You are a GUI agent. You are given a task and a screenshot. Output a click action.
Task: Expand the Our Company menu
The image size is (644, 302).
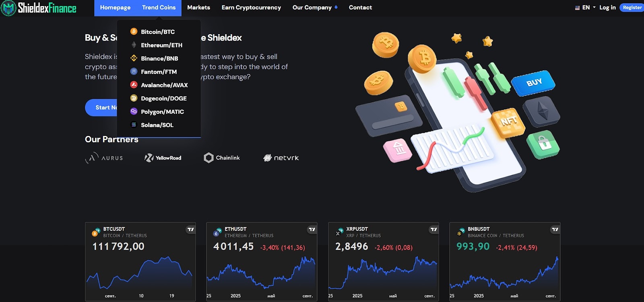315,8
